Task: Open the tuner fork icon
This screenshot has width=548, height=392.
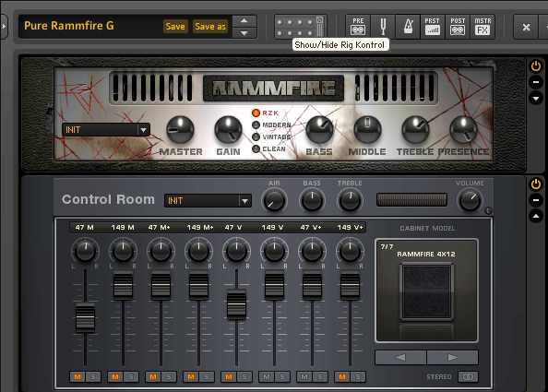Action: (383, 27)
